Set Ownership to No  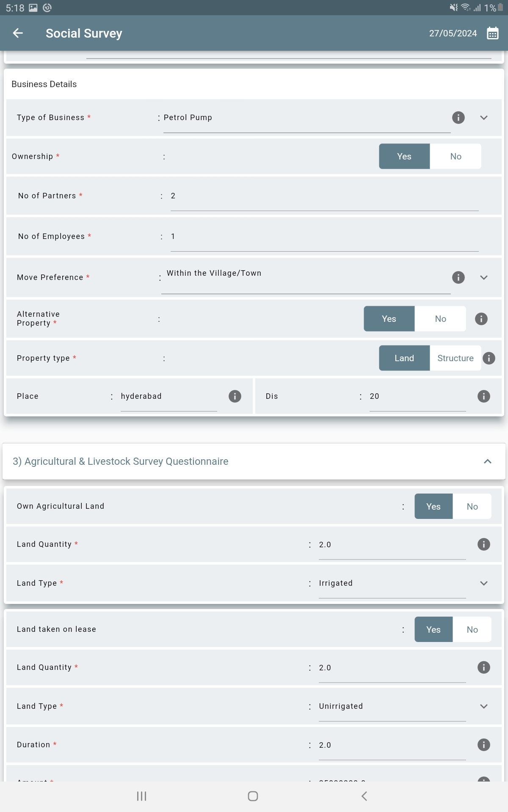456,156
